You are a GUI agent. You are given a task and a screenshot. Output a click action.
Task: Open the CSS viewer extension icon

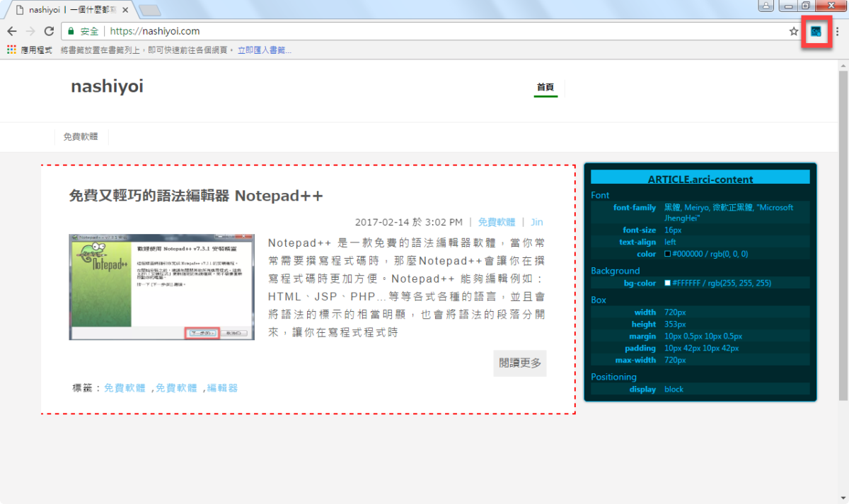[816, 31]
